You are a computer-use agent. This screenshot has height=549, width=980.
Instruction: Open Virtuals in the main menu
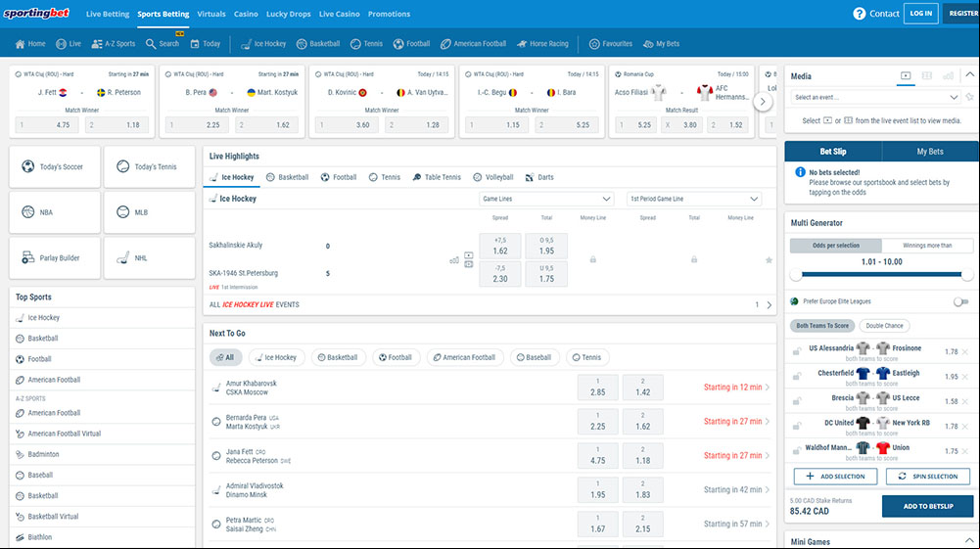point(211,14)
